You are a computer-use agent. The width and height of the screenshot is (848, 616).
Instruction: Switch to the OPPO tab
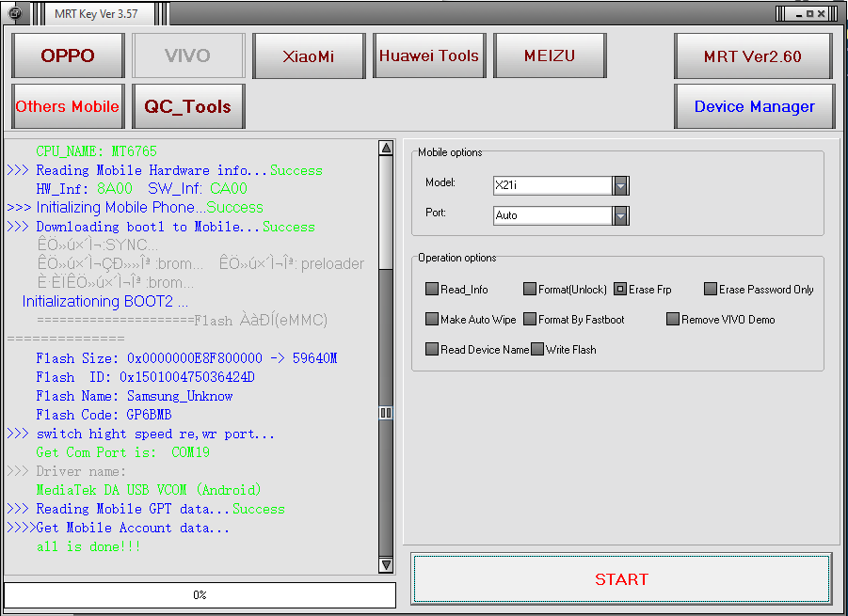click(x=68, y=56)
